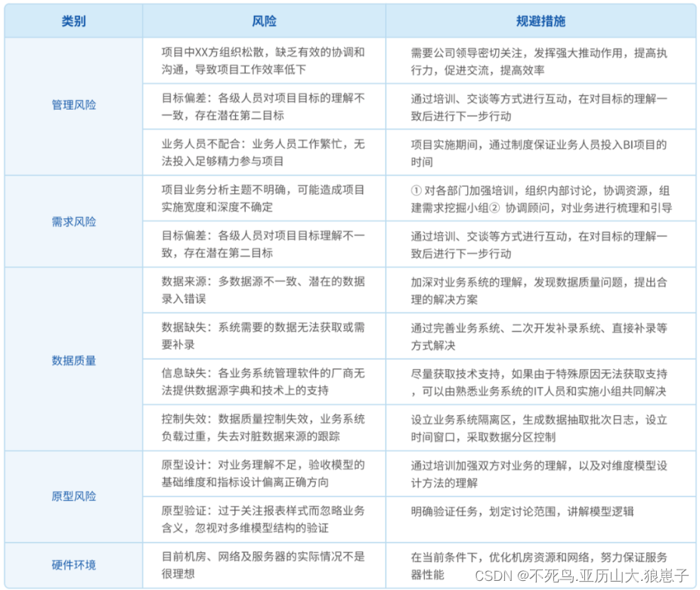Click measure cell 通过完善业务系统、二次开发
This screenshot has height=590, width=700.
coord(540,336)
